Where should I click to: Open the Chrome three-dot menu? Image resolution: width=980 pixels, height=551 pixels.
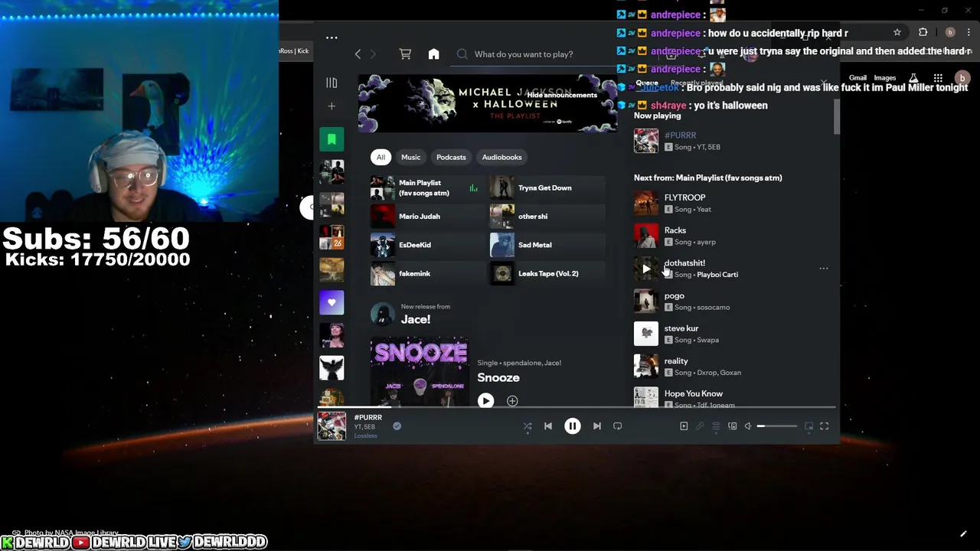pyautogui.click(x=969, y=33)
